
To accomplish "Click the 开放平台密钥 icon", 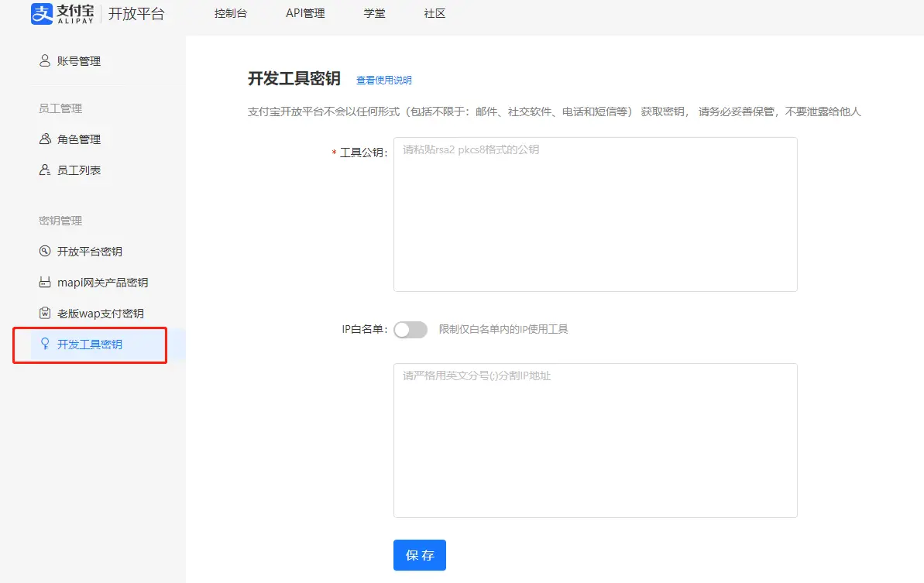I will (x=45, y=251).
